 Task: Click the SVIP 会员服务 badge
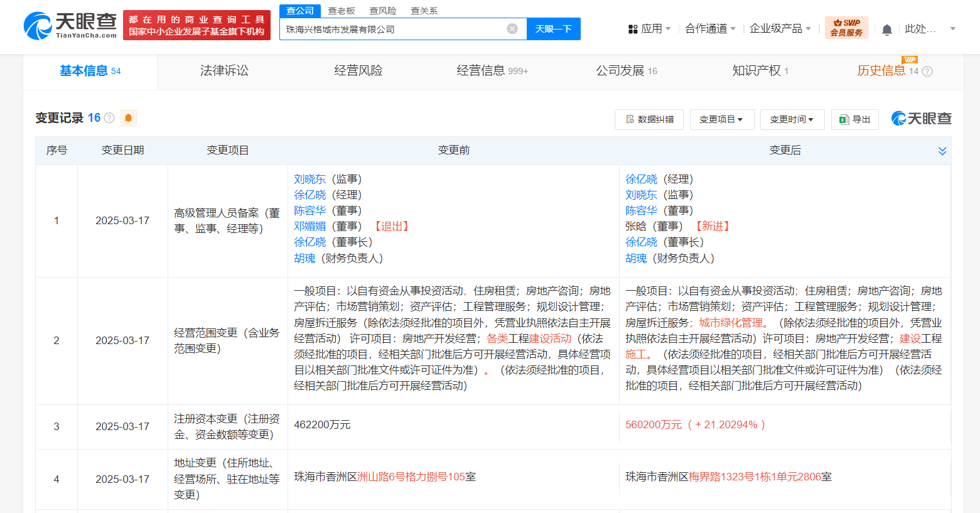pos(846,28)
